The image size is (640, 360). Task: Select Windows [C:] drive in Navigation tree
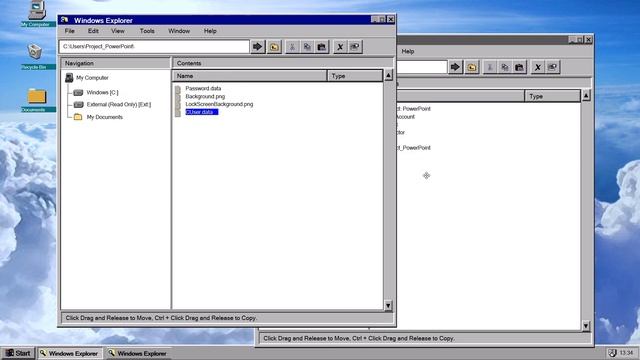[102, 93]
